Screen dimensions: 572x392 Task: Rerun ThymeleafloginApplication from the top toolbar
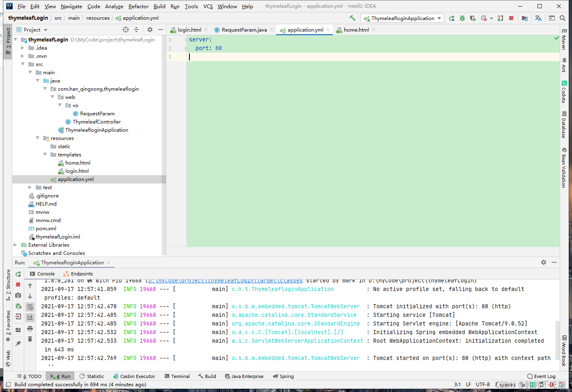[452, 18]
